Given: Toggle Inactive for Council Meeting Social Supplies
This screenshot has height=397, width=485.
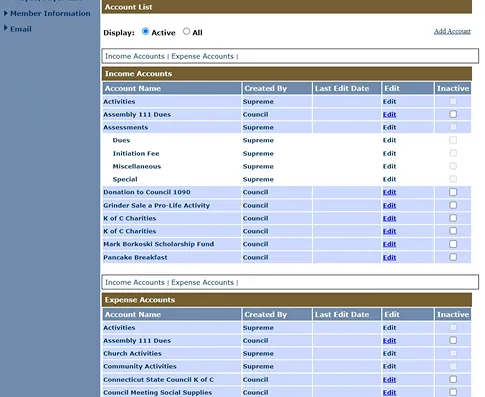Looking at the screenshot, I should [x=453, y=392].
